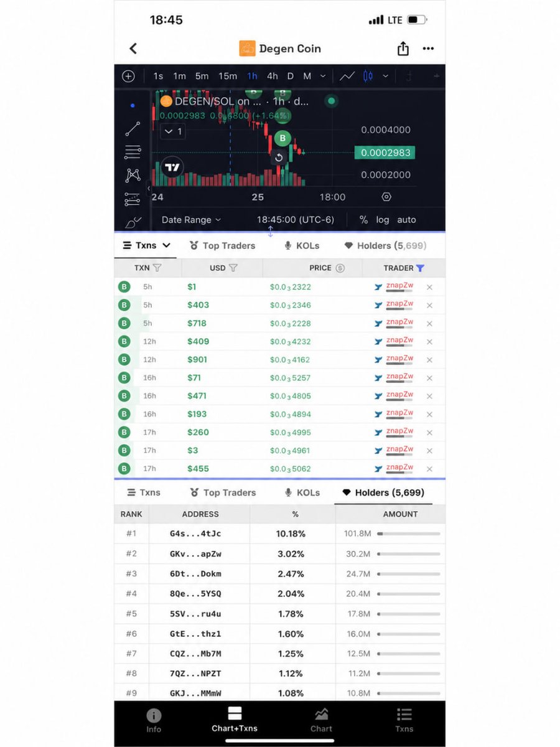Open holder address 8Qe...5YSQ

195,593
